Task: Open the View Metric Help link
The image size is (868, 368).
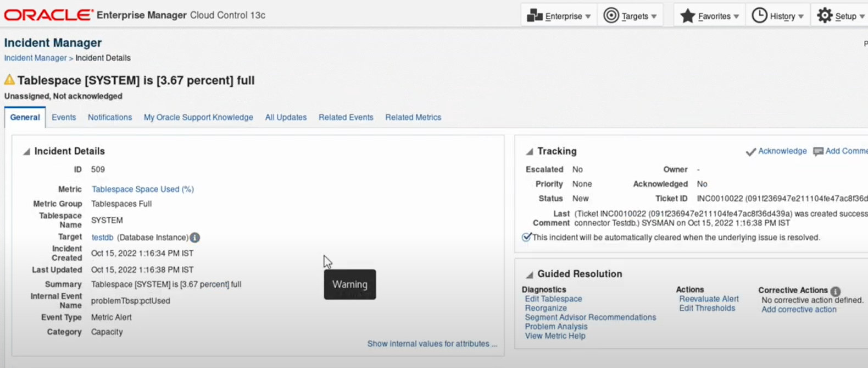Action: [555, 336]
